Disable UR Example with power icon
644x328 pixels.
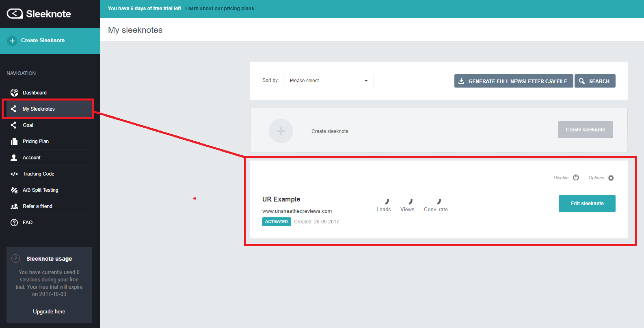[576, 178]
